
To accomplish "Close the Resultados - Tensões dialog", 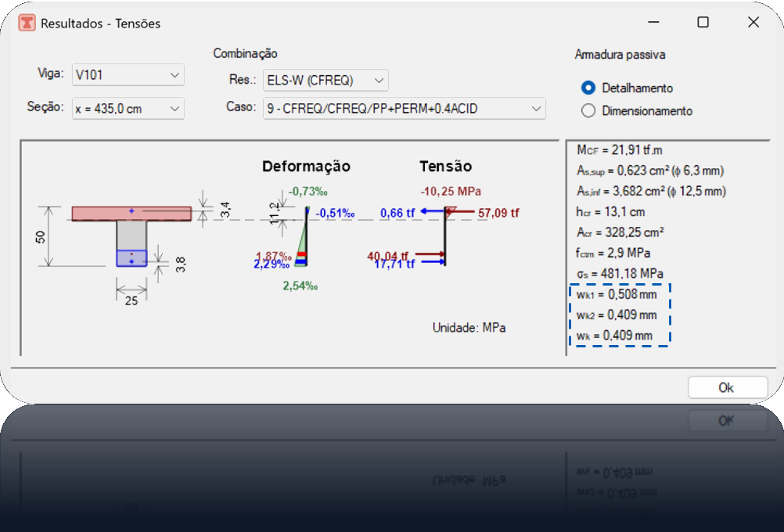I will [x=753, y=23].
